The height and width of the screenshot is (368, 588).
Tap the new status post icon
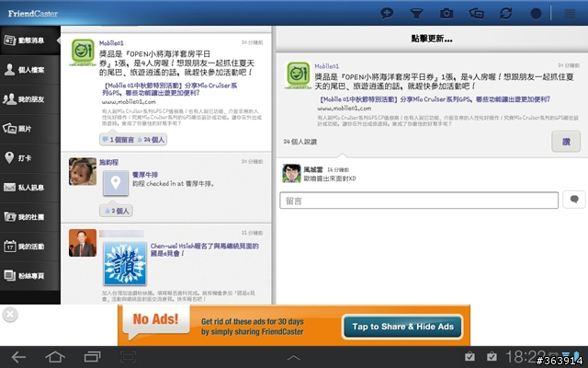(387, 14)
